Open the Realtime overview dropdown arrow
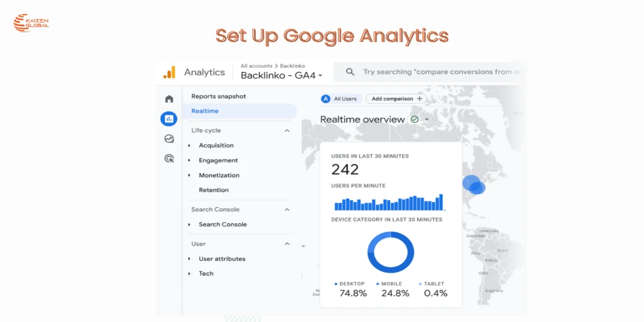The image size is (644, 322). pyautogui.click(x=427, y=120)
